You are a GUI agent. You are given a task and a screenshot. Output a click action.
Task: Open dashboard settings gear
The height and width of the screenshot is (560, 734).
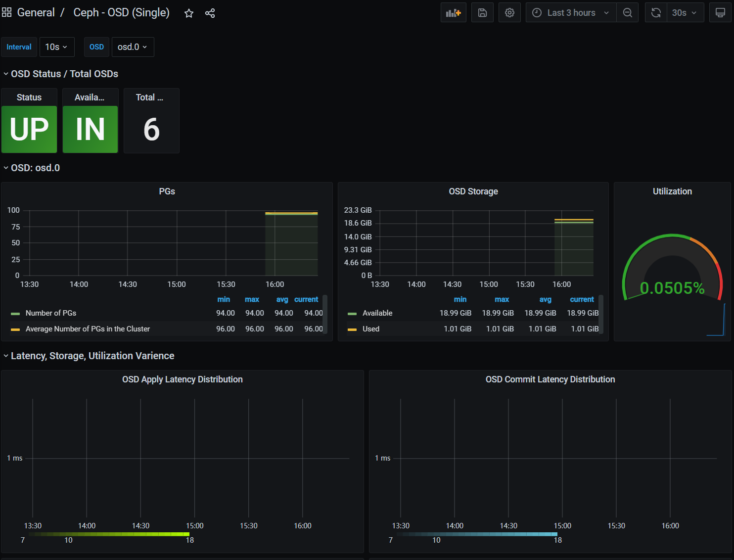[x=510, y=13]
